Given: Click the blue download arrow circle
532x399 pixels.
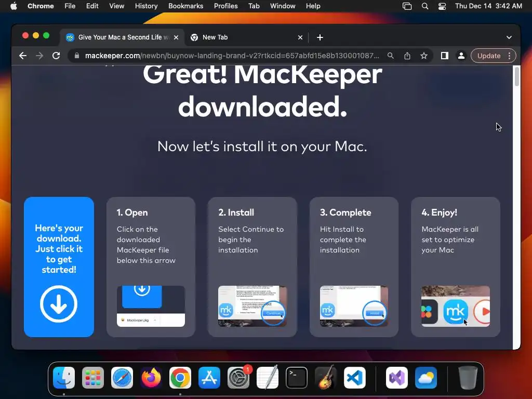Looking at the screenshot, I should pos(59,303).
